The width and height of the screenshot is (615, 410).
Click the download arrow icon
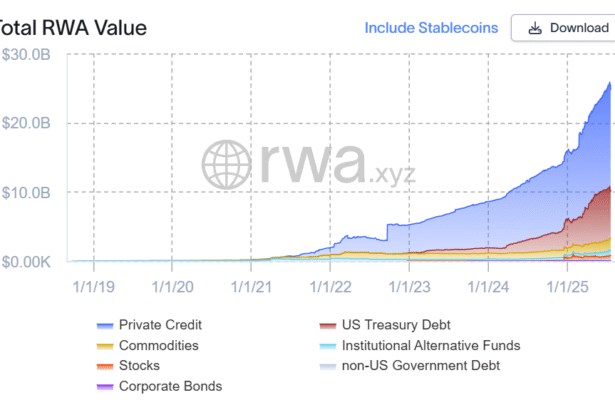click(534, 28)
